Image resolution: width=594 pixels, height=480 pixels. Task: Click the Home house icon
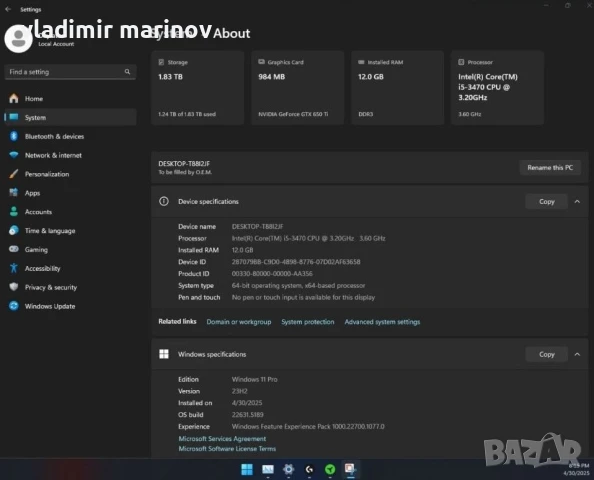point(14,98)
